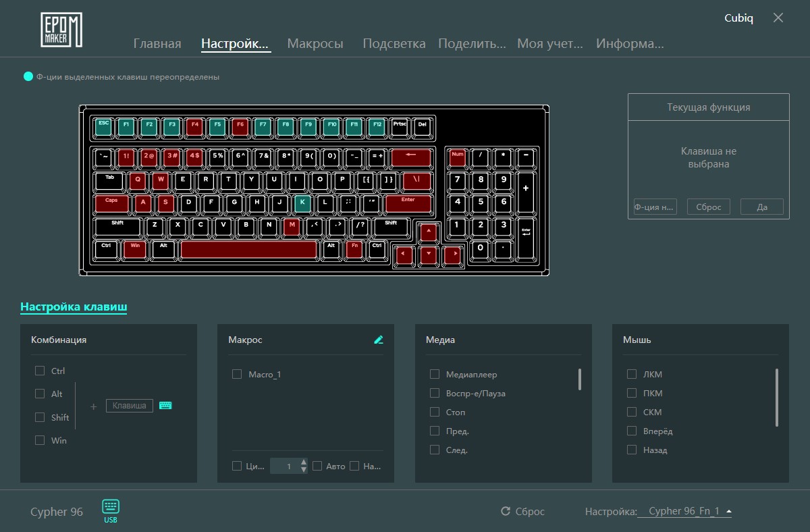This screenshot has height=532, width=810.
Task: Select the teal K key
Action: (x=303, y=203)
